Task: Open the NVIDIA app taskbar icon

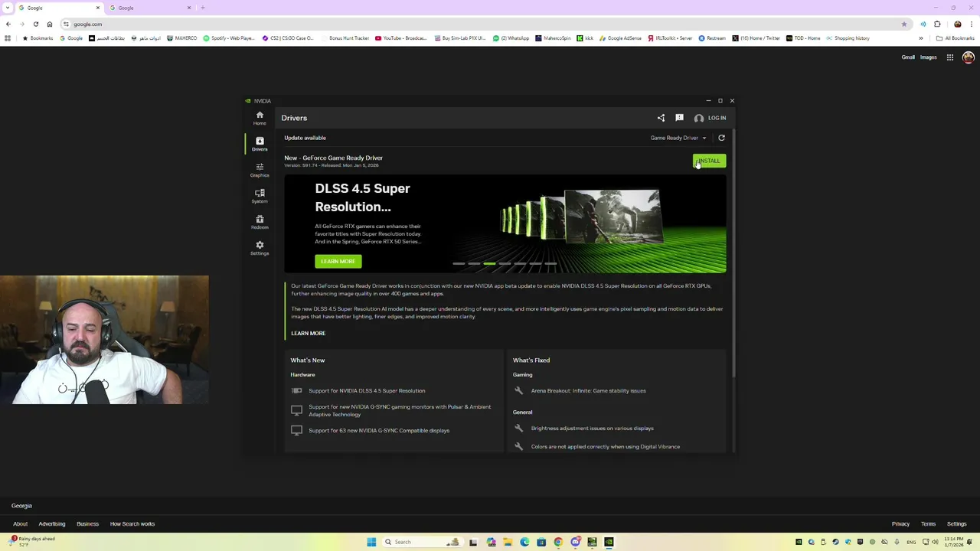Action: click(x=609, y=542)
